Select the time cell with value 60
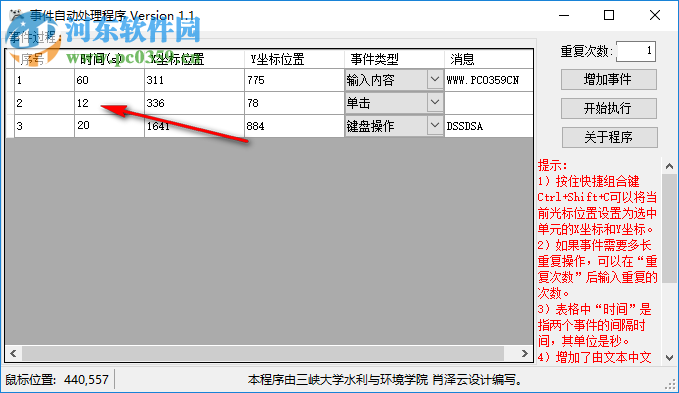The width and height of the screenshot is (679, 393). 109,80
